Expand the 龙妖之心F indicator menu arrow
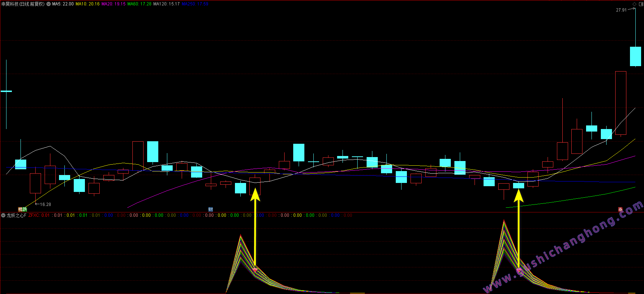This screenshot has height=294, width=644. click(3, 215)
